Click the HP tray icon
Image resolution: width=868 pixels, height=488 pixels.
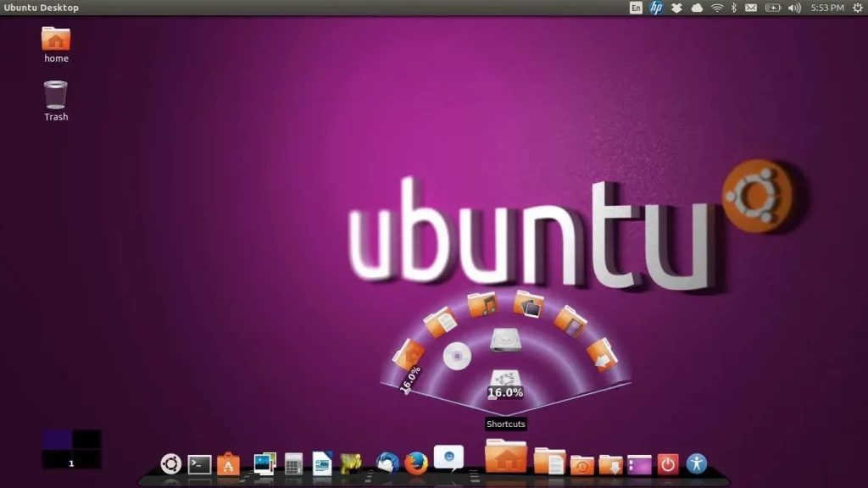click(x=656, y=8)
